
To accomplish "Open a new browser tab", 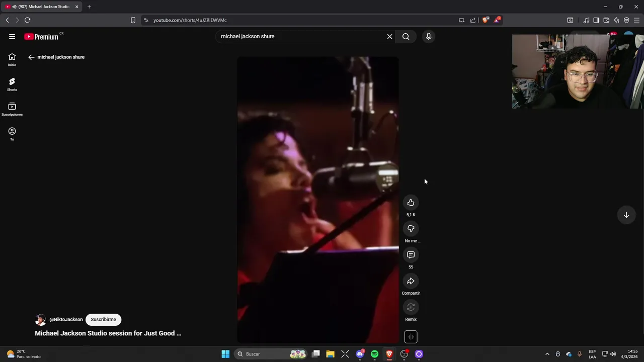I will (89, 7).
